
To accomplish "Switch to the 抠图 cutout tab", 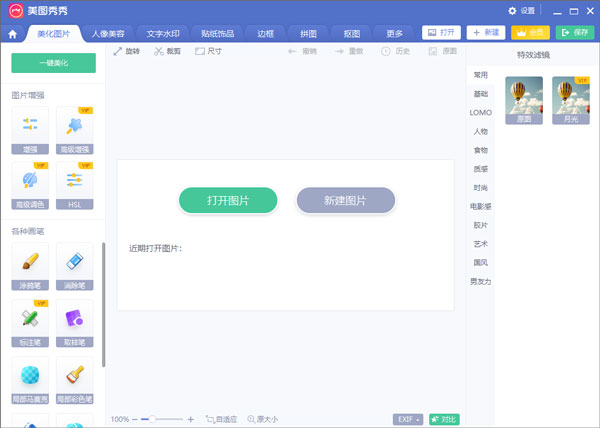I will tap(352, 34).
